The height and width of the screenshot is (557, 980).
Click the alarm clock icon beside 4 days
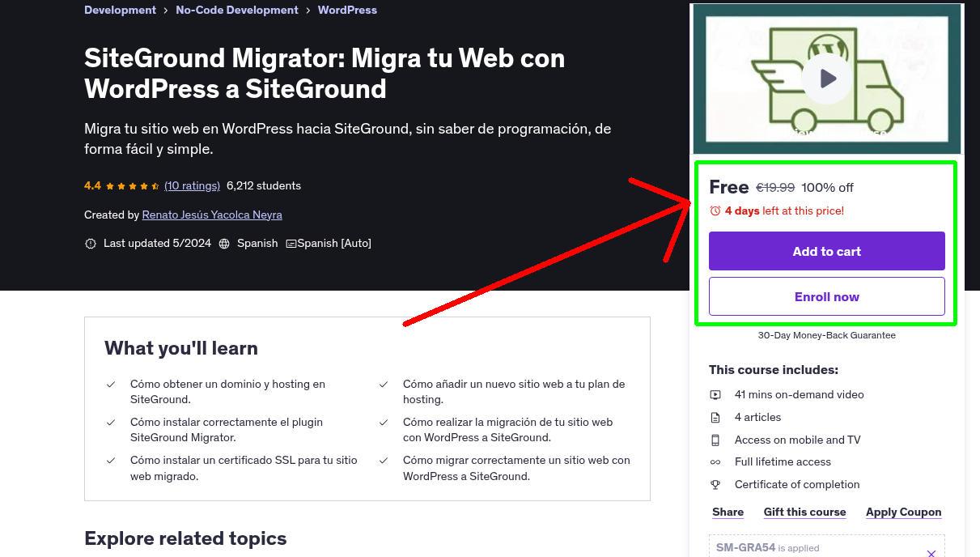[x=715, y=210]
